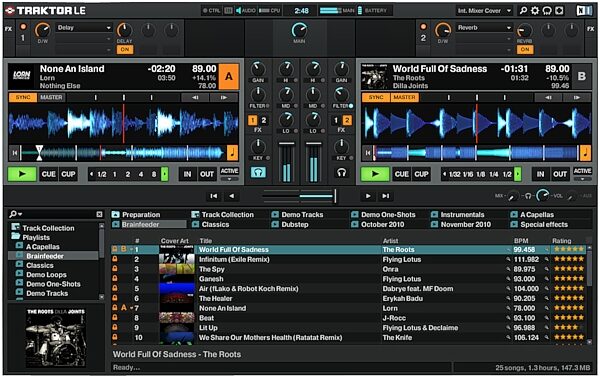Select A Capellas playlist in tree
Screen dimensions: 600x376
click(x=42, y=247)
